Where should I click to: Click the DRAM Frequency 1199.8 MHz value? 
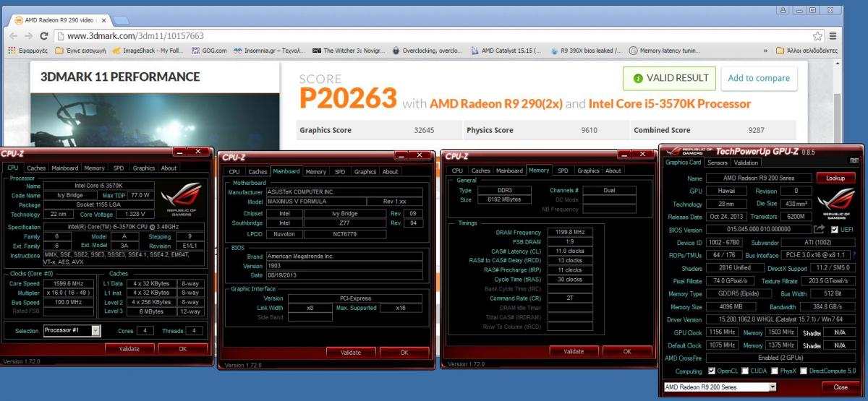(x=569, y=233)
